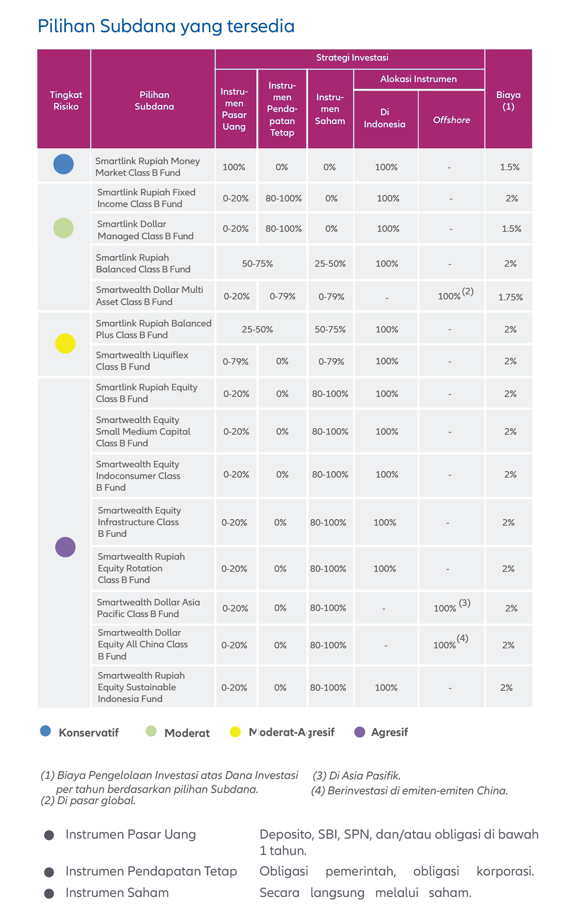Select Smartlink Rupiah Money Market Class B Fund

[x=147, y=167]
